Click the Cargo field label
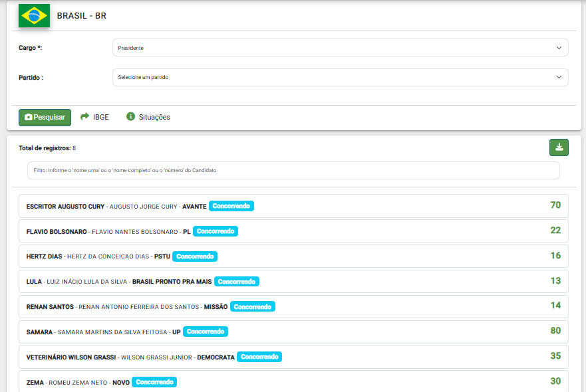Screen dimensions: 586x392 pyautogui.click(x=31, y=48)
